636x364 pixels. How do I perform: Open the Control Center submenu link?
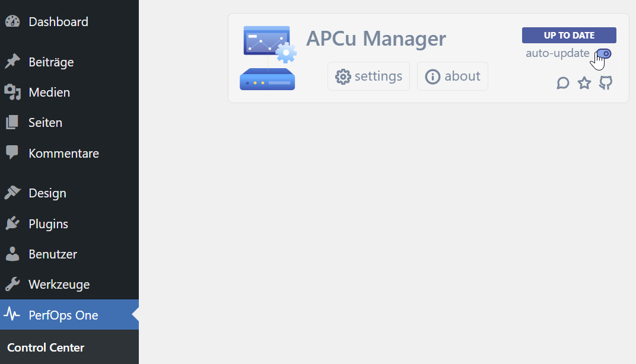pos(46,347)
